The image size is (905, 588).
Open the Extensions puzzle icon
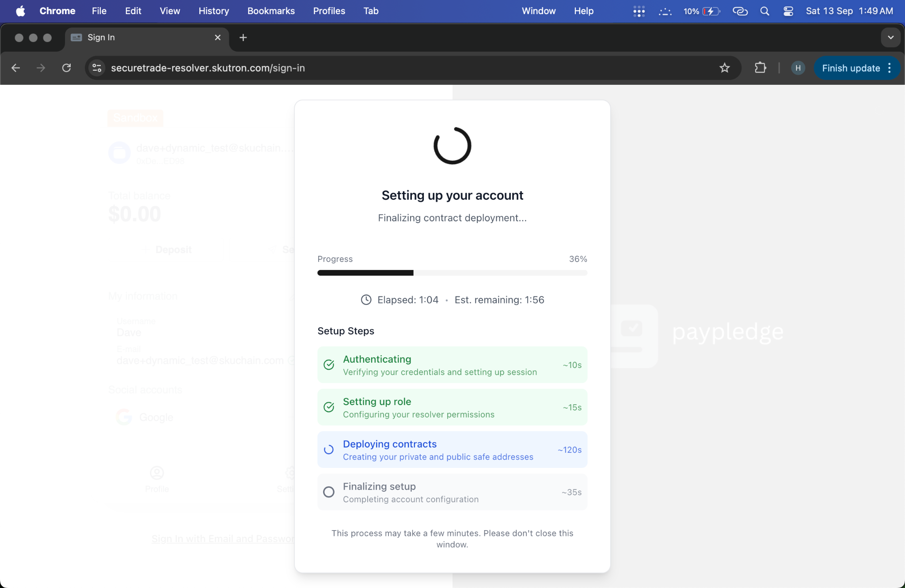coord(760,68)
